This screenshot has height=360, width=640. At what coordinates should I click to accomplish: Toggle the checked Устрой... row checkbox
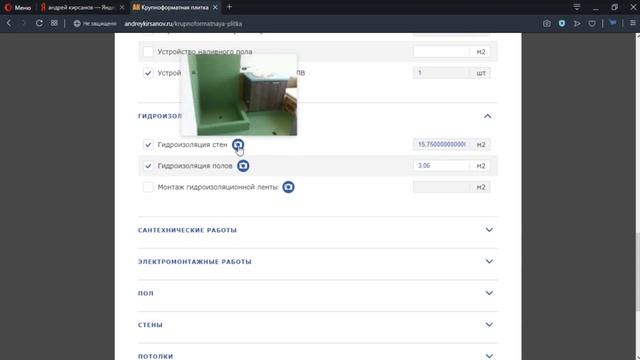pyautogui.click(x=148, y=73)
